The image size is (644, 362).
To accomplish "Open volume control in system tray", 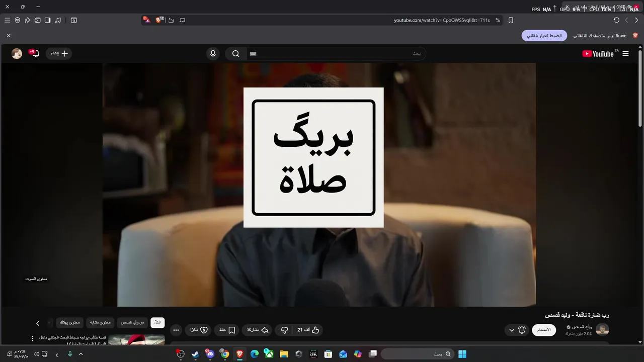I will point(37,354).
